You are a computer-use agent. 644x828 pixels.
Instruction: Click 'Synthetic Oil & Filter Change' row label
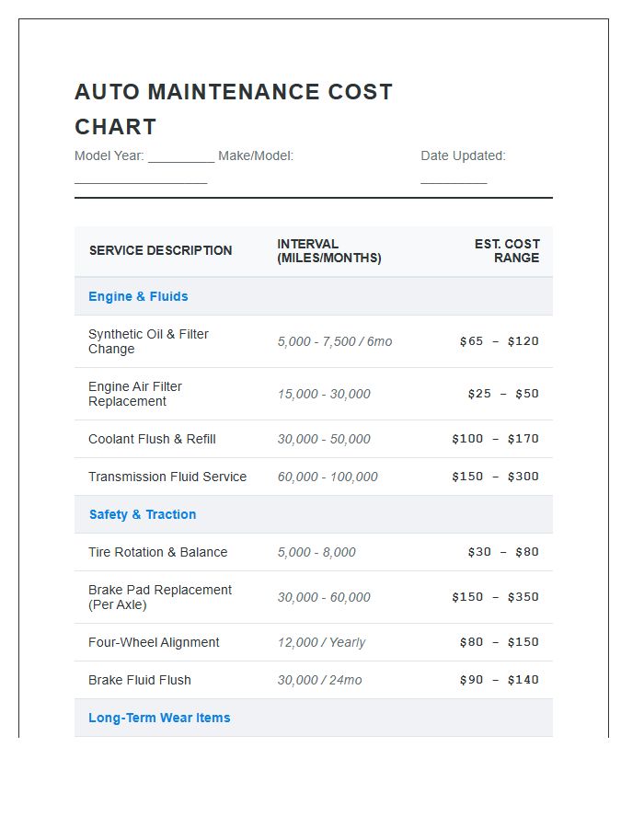tap(148, 341)
